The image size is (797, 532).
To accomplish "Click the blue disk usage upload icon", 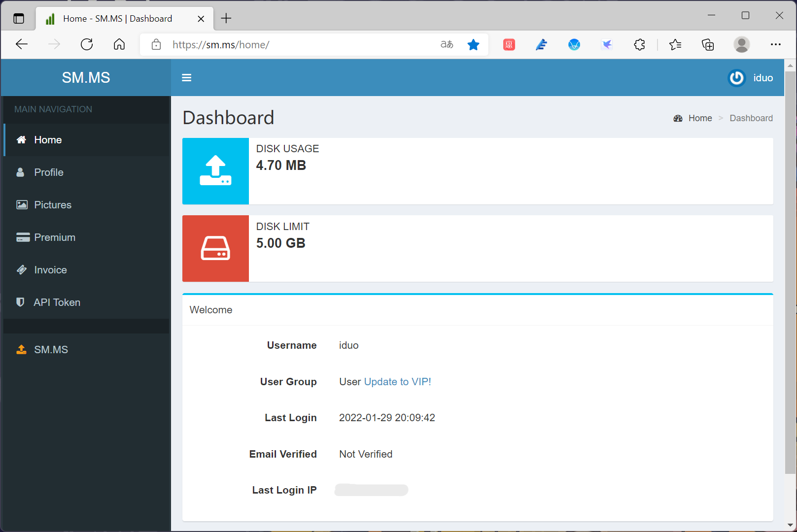I will pyautogui.click(x=215, y=171).
